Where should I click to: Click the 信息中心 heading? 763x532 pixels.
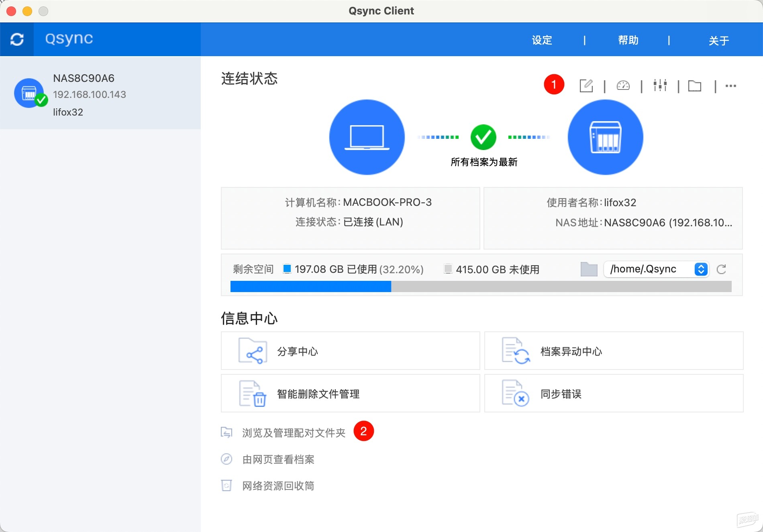click(x=249, y=319)
